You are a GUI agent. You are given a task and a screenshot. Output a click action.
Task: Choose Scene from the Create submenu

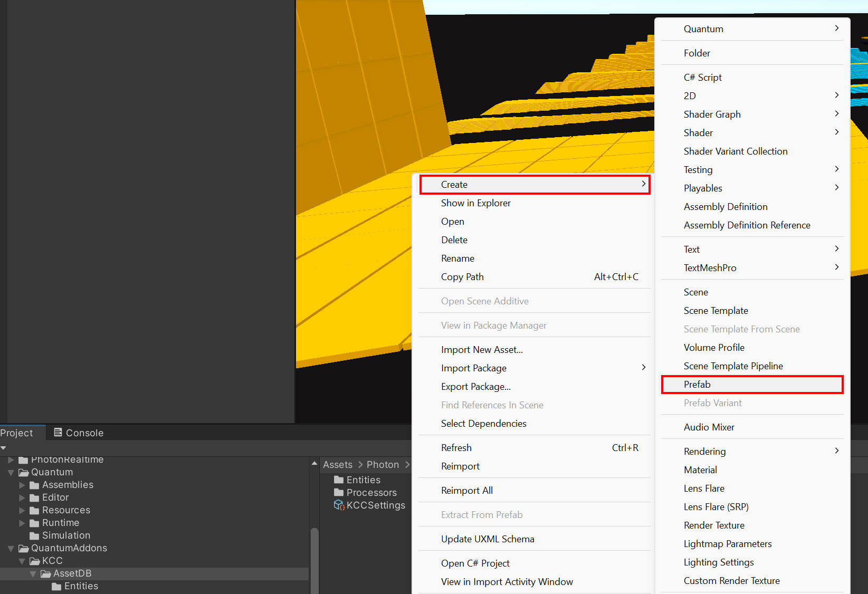pos(695,292)
